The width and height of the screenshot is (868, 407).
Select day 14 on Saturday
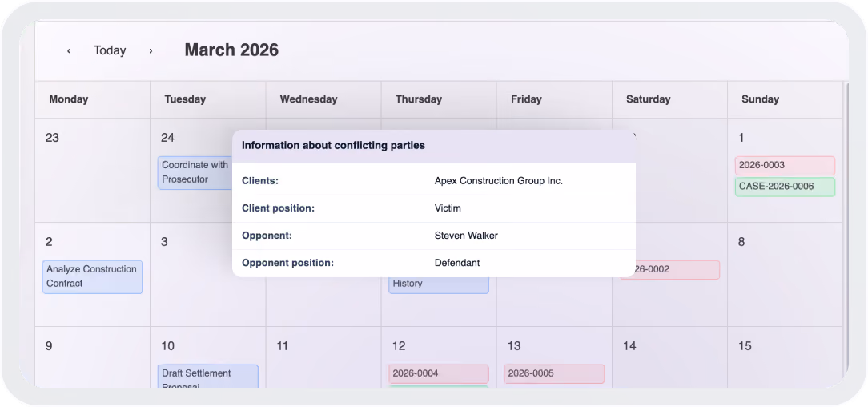coord(629,346)
